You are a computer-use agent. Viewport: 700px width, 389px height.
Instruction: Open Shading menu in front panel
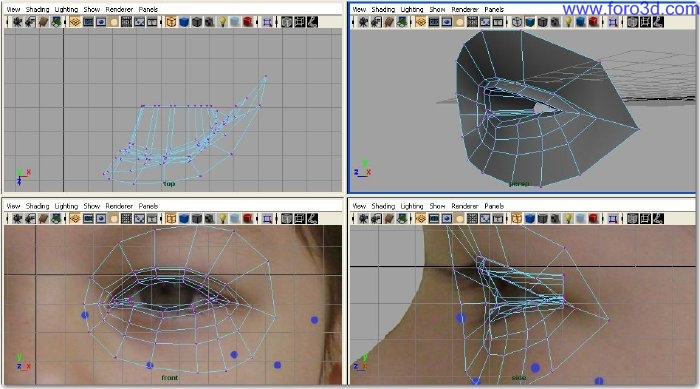pyautogui.click(x=38, y=206)
